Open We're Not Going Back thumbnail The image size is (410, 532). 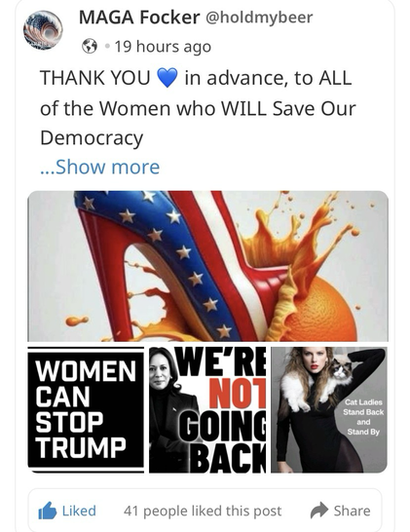207,410
